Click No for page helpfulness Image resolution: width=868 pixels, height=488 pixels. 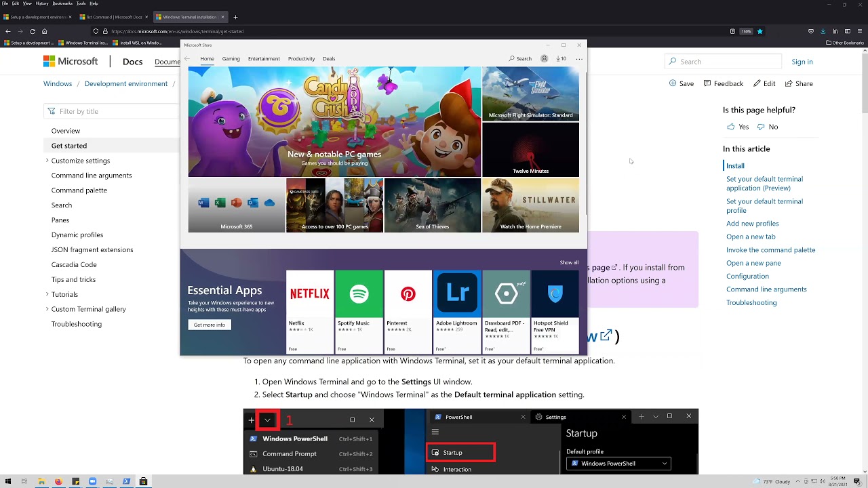[x=768, y=127]
